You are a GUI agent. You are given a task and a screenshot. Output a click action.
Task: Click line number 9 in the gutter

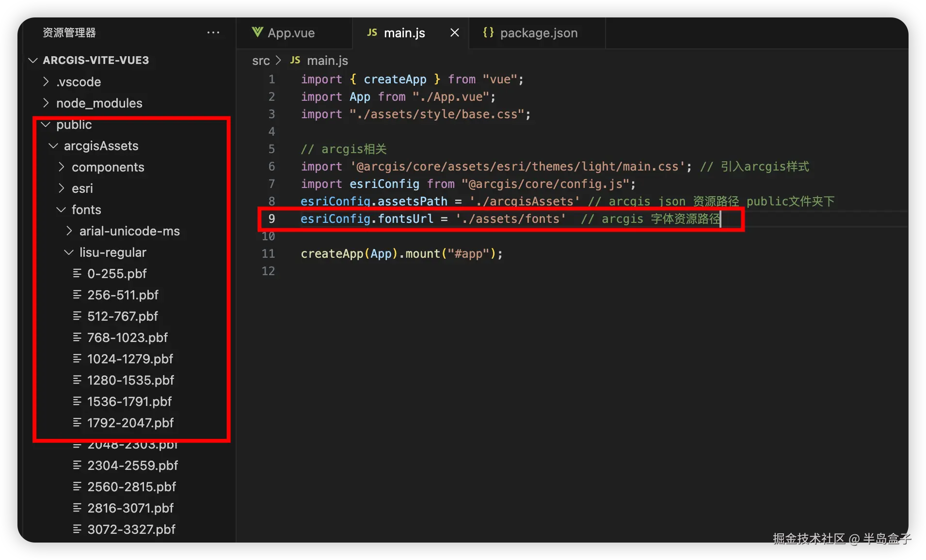272,219
